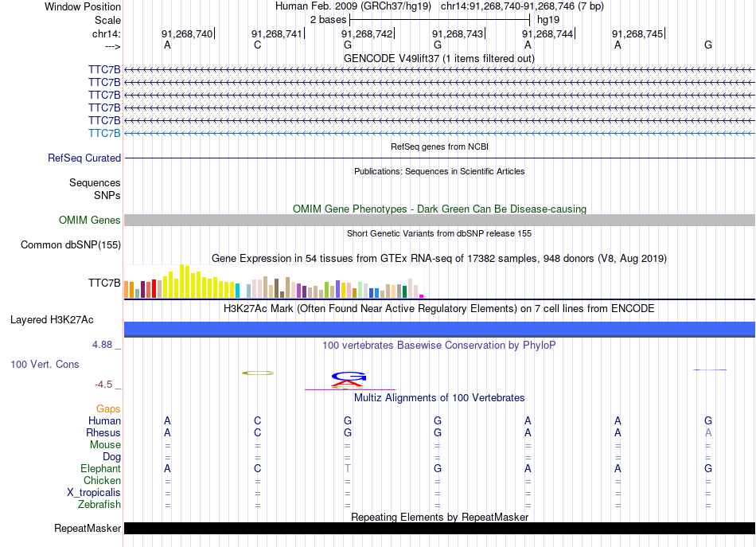Open the Layered H3K27Ac track label
Viewport: 756px width, 547px height.
52,319
